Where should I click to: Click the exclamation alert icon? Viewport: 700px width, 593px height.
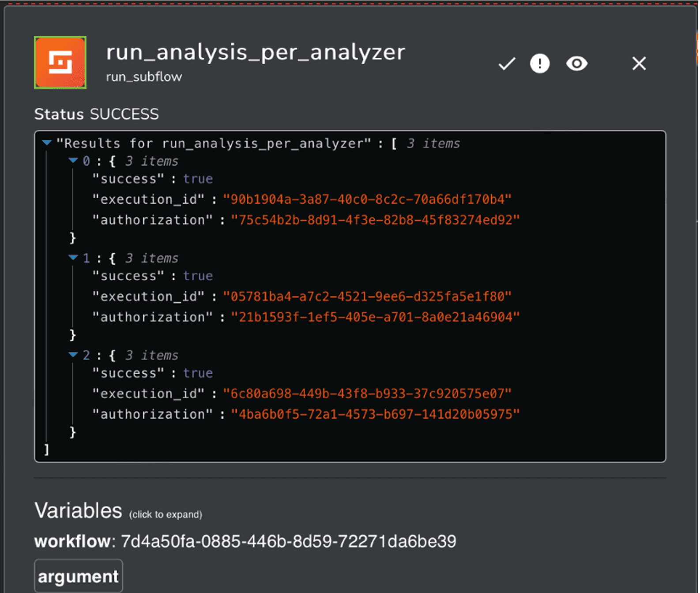(x=539, y=64)
